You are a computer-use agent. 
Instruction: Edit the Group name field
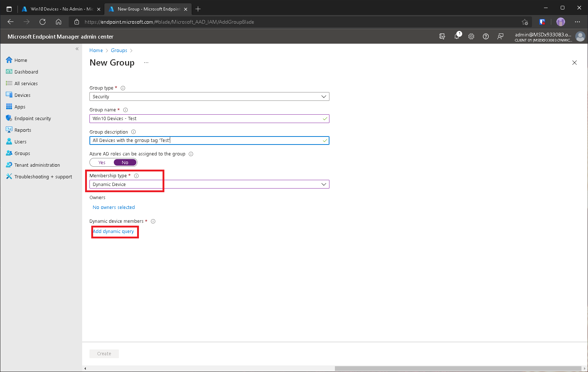209,119
